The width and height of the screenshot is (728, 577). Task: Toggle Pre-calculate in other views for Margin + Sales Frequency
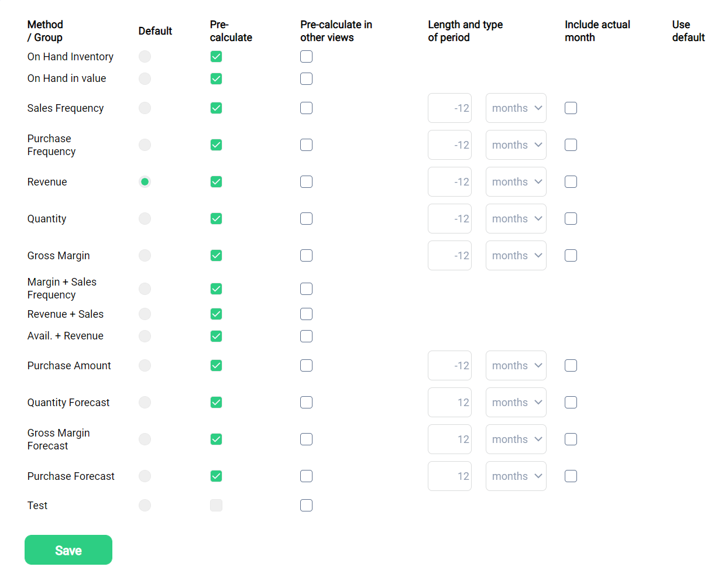[x=306, y=289]
